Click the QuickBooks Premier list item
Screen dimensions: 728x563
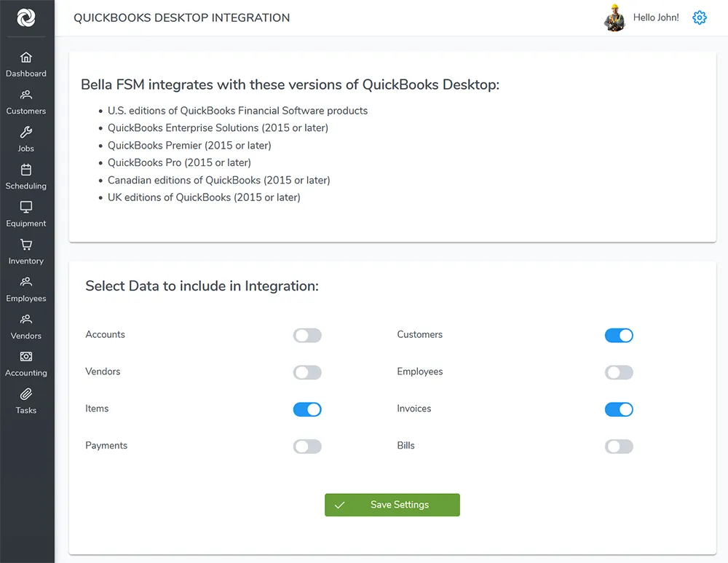click(189, 146)
